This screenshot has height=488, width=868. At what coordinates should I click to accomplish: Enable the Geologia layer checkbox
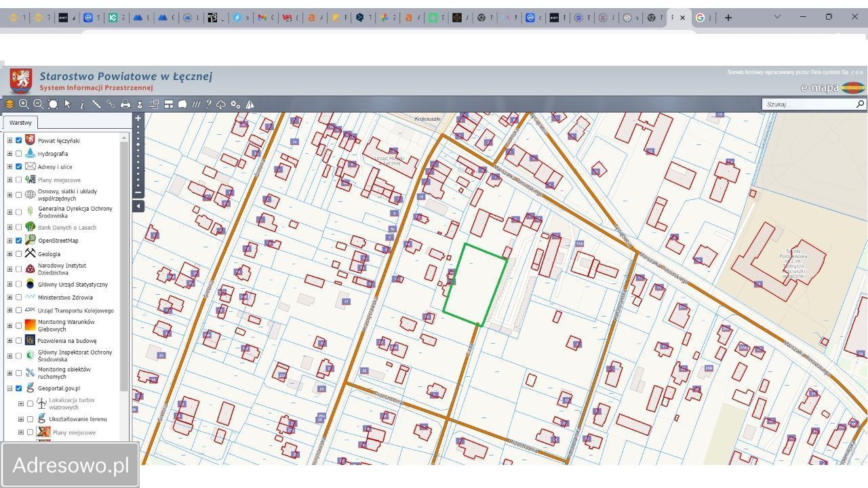pos(19,254)
